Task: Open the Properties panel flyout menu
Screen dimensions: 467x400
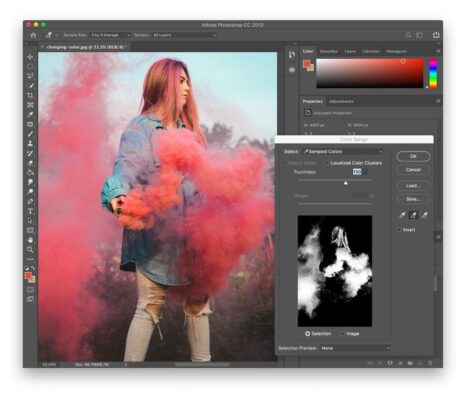Action: click(x=438, y=101)
